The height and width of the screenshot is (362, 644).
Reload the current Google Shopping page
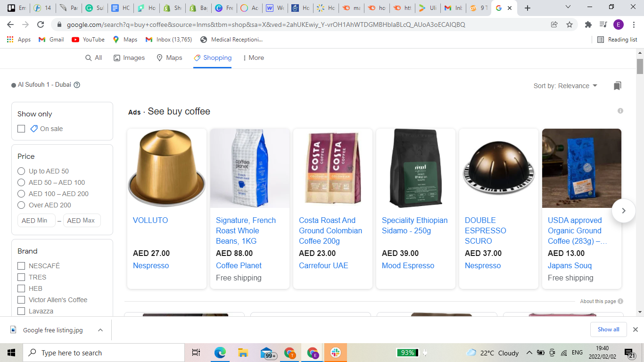coord(41,25)
